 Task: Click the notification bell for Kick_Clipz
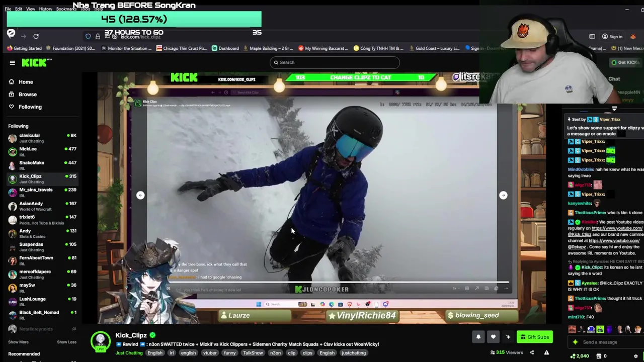tap(478, 337)
